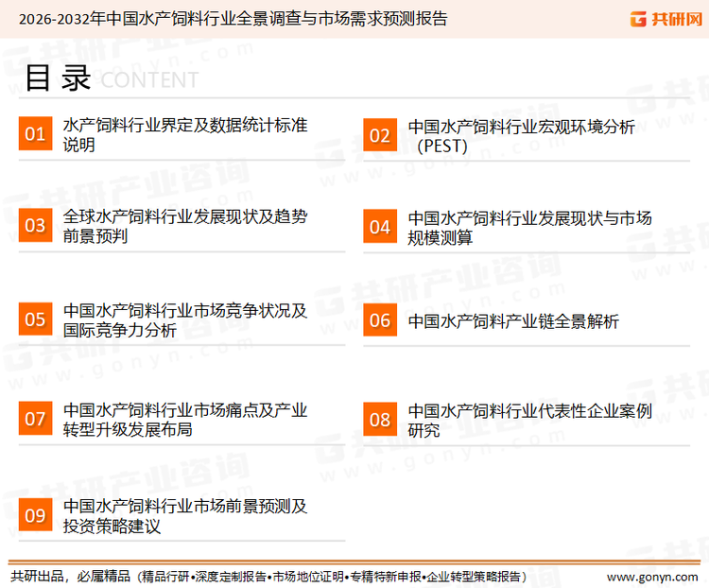Click the orange 05 number box
The height and width of the screenshot is (588, 709).
coord(35,319)
